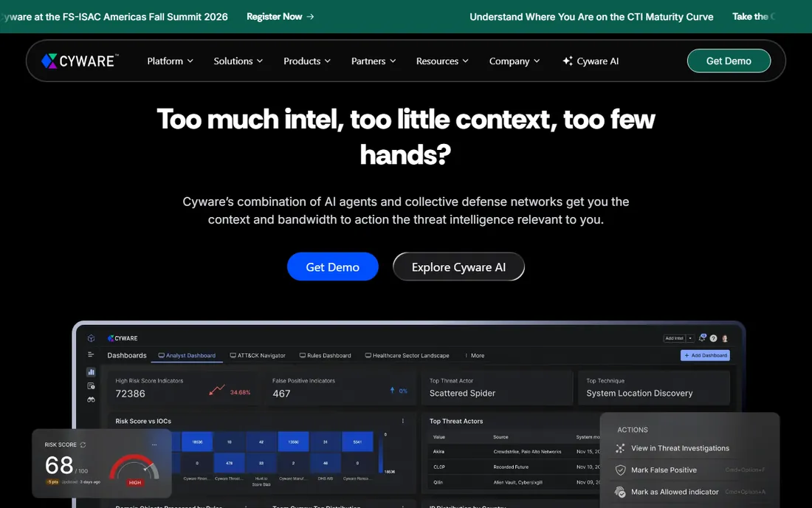The image size is (812, 508).
Task: Select View in Threat Investigations action
Action: point(680,448)
